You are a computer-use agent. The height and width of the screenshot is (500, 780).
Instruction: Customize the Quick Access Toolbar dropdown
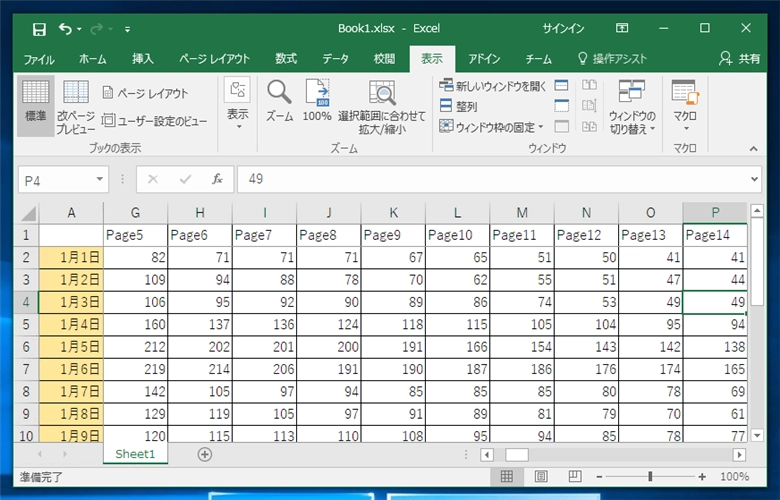127,29
